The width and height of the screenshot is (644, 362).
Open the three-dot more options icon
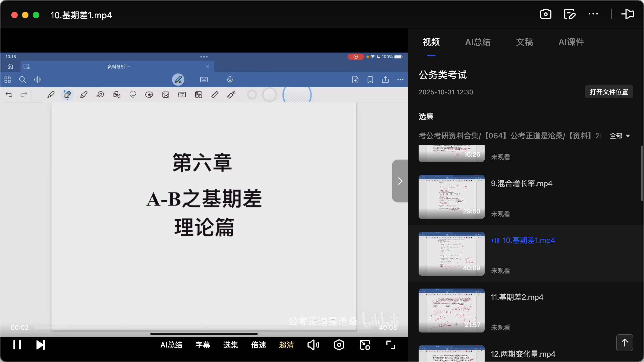coord(593,14)
